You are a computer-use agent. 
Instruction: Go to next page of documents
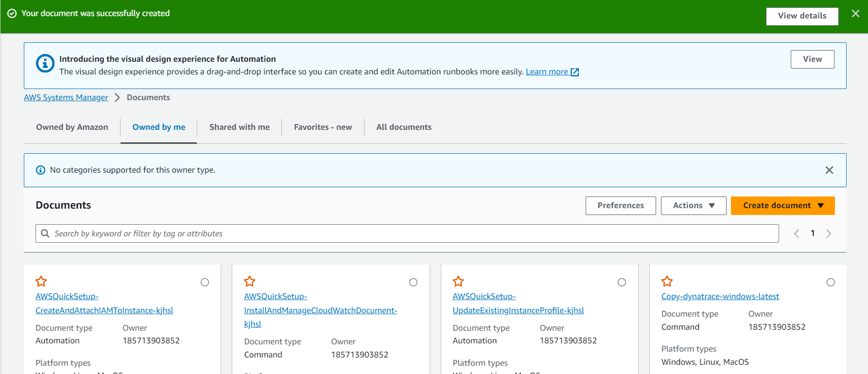[829, 233]
